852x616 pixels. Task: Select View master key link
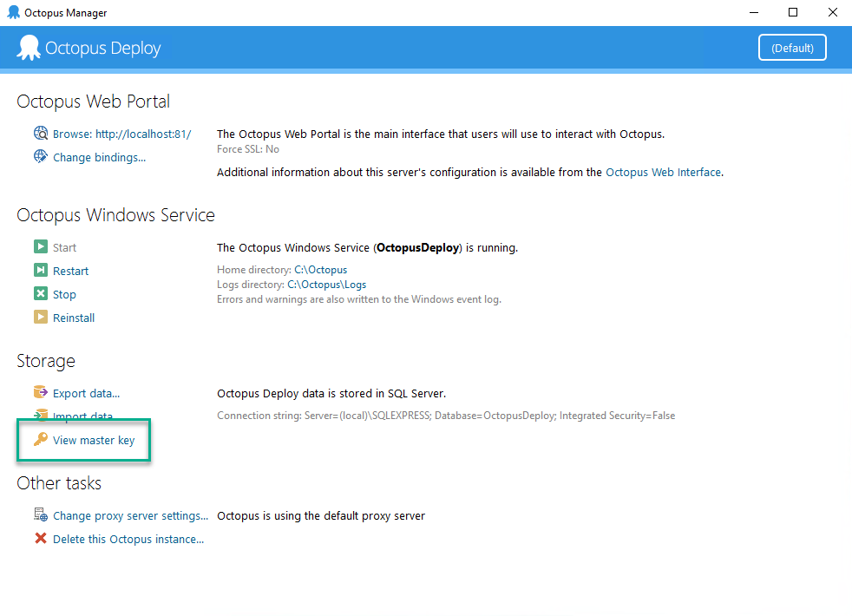tap(94, 441)
